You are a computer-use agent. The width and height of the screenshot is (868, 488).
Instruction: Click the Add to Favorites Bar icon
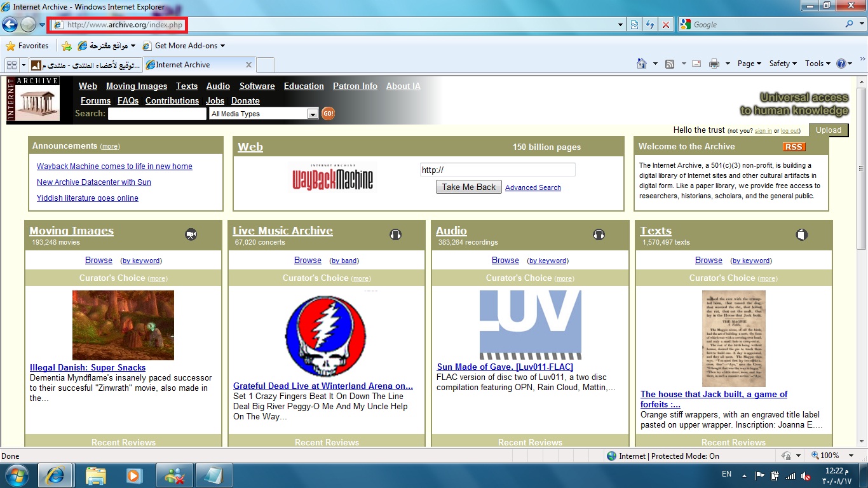pyautogui.click(x=67, y=46)
